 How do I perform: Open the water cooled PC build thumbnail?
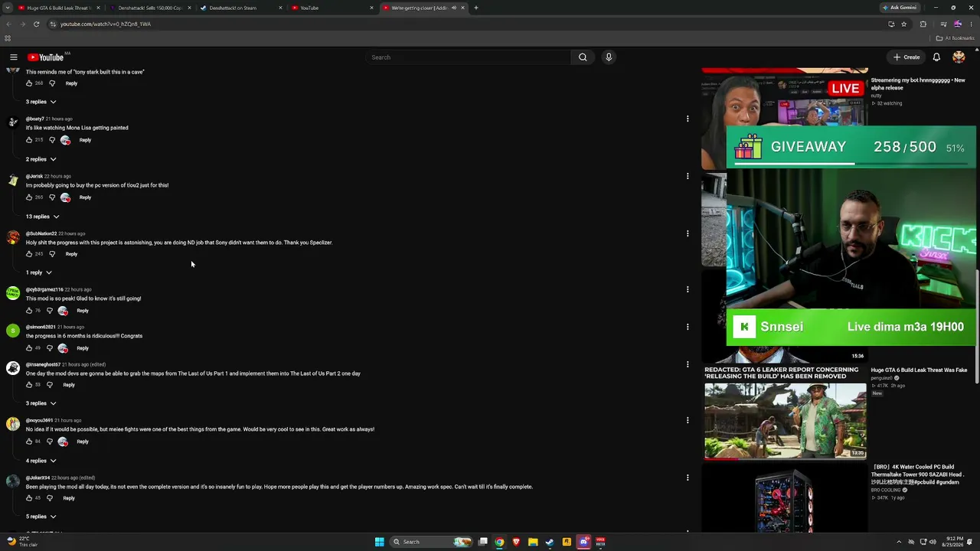click(785, 497)
